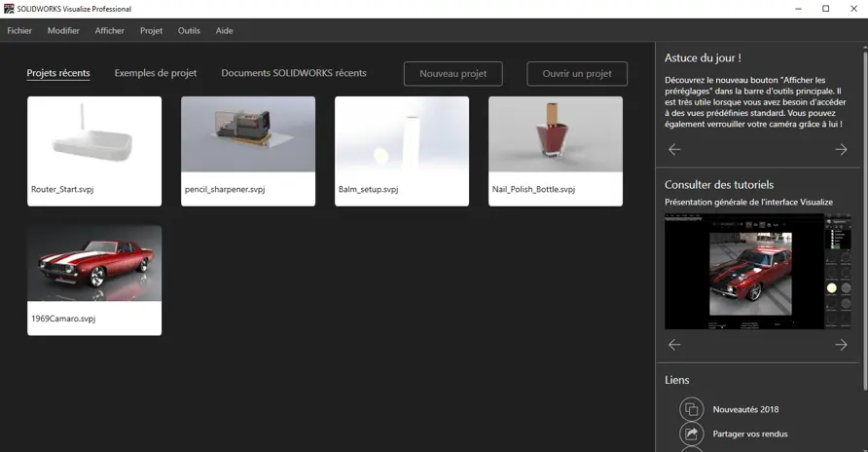Show previous tip of the day arrow
868x452 pixels.
click(x=674, y=150)
